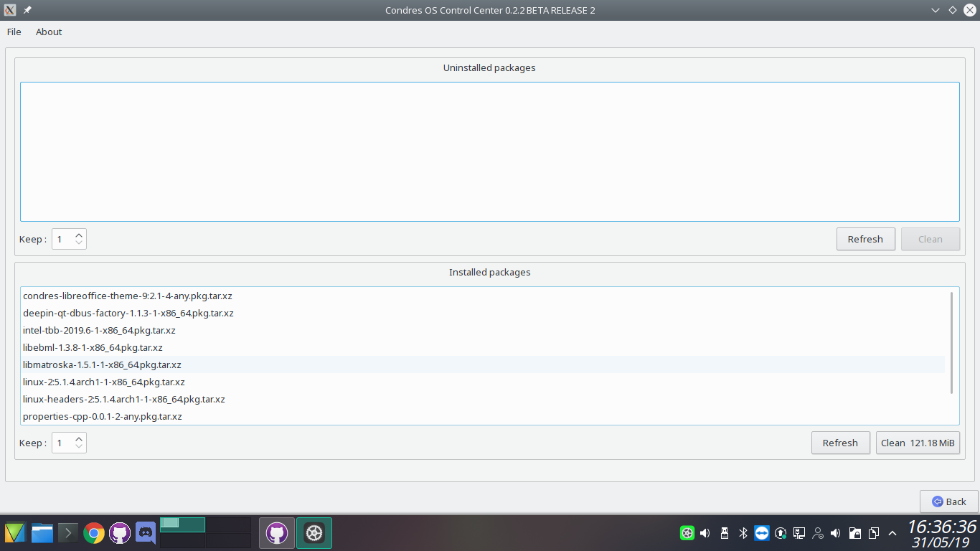Refresh the uninstalled packages list
Image resolution: width=980 pixels, height=551 pixels.
pyautogui.click(x=865, y=239)
